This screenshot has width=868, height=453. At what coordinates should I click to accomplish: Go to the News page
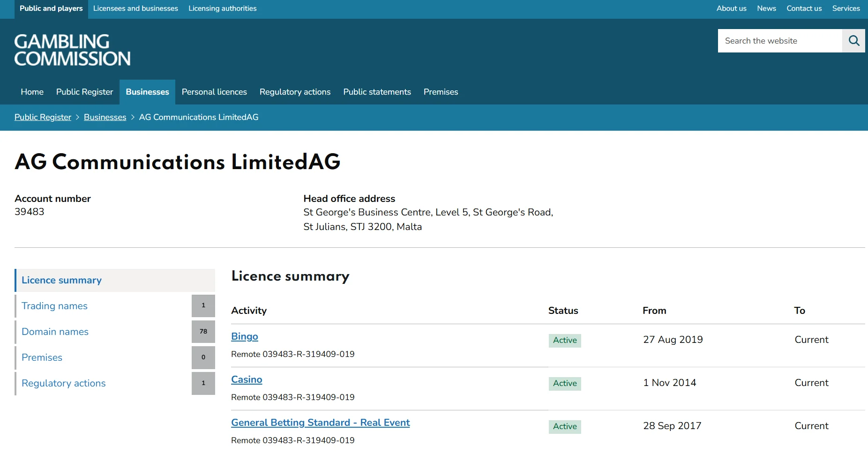coord(766,8)
